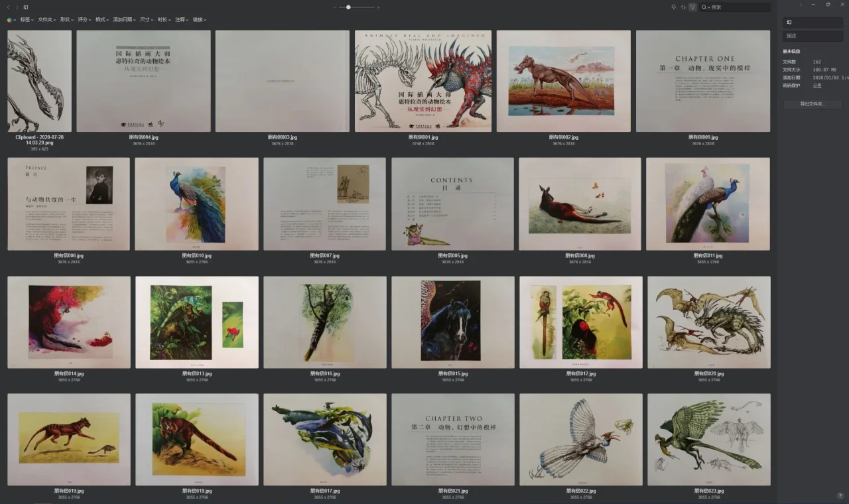Image resolution: width=849 pixels, height=504 pixels.
Task: Click the minus icon to shrink thumbnails
Action: (x=336, y=7)
